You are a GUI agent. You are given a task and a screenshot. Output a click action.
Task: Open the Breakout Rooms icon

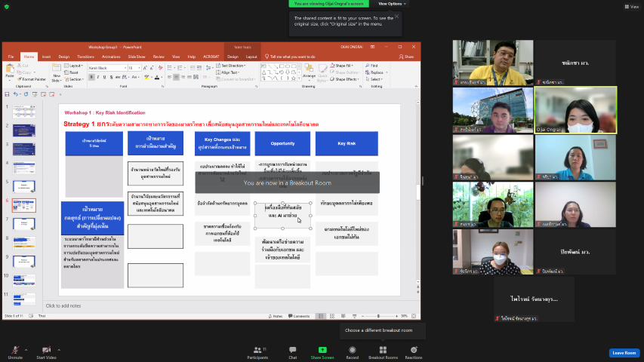coord(383,350)
